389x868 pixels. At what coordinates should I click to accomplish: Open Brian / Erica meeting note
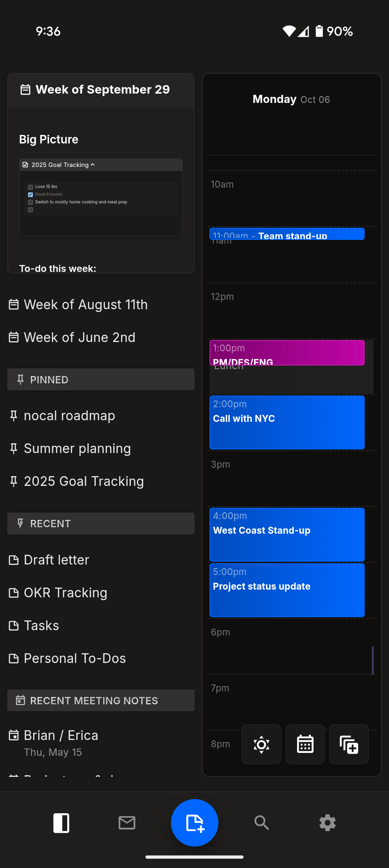pyautogui.click(x=61, y=735)
